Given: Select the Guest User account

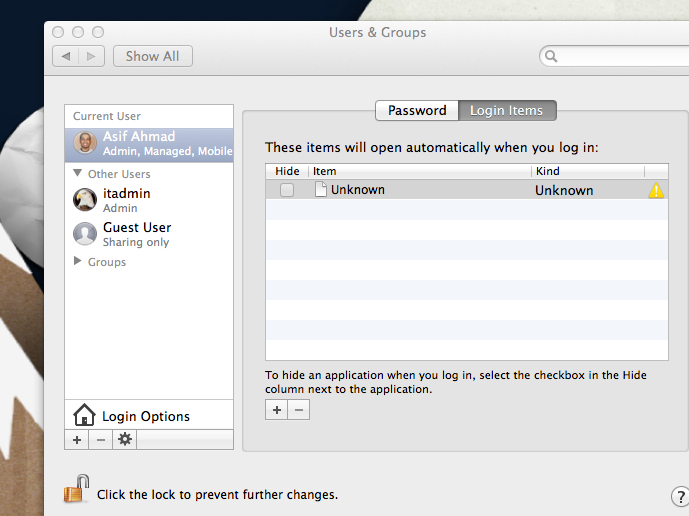Looking at the screenshot, I should point(149,234).
